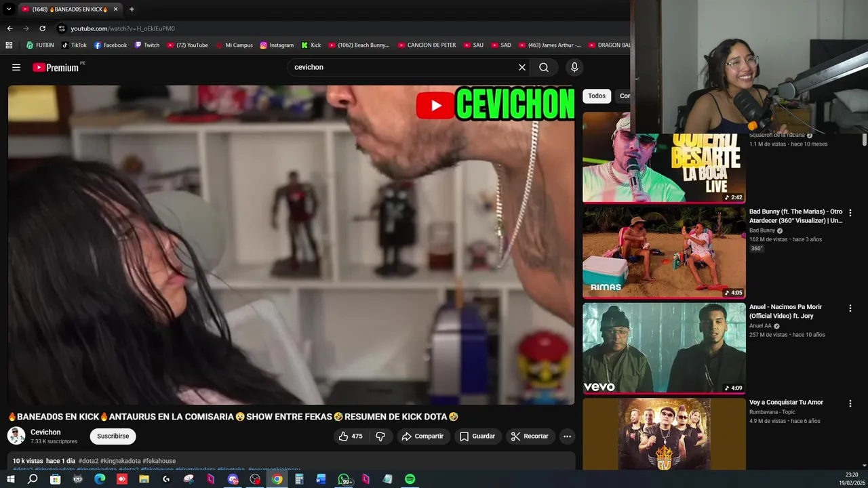Image resolution: width=868 pixels, height=488 pixels.
Task: Close the BANEADOS EN KICK tab
Action: (116, 9)
